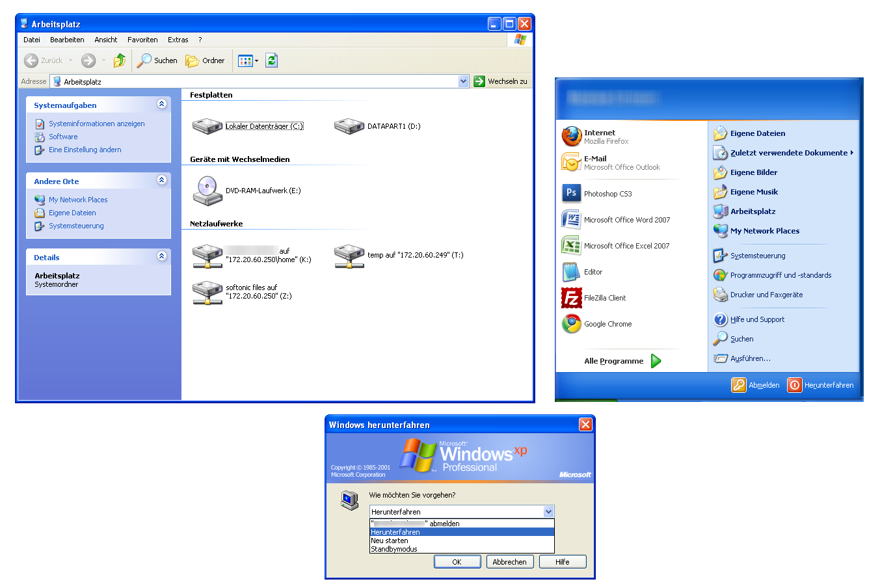
Task: Open the Software task link
Action: (63, 137)
